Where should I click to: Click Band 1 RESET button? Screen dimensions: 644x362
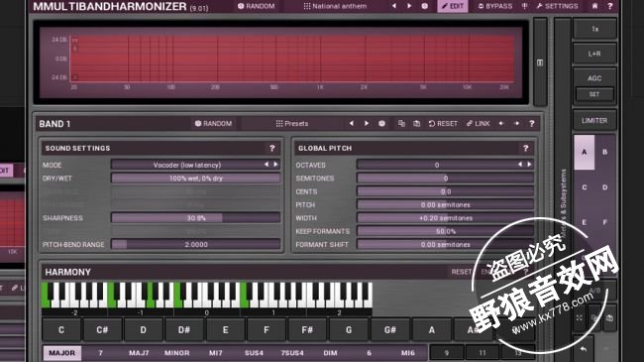[x=443, y=123]
